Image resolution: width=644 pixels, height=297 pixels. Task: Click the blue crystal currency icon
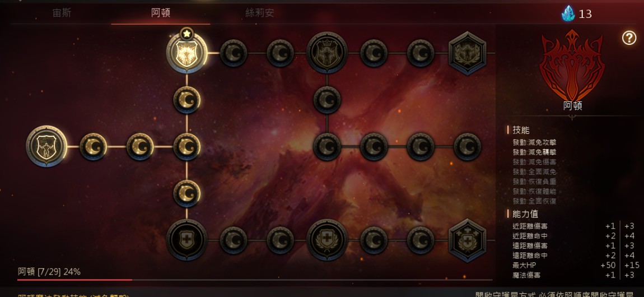coord(568,13)
